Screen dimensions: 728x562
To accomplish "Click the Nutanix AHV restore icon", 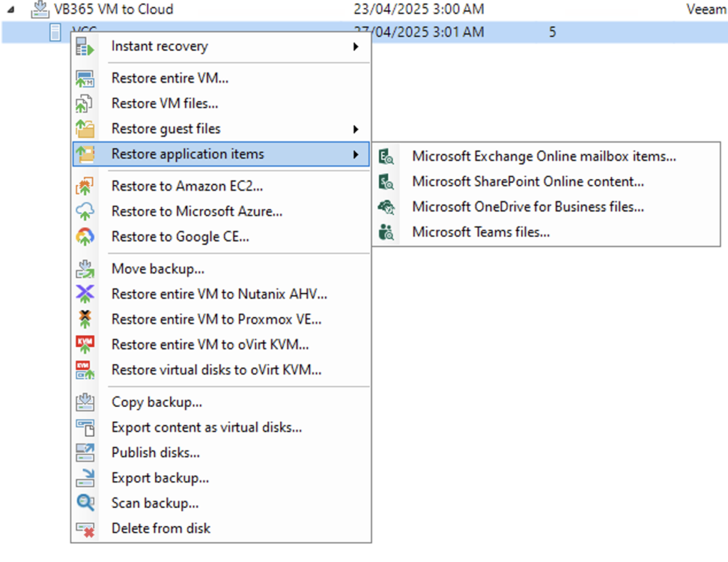I will pyautogui.click(x=85, y=294).
